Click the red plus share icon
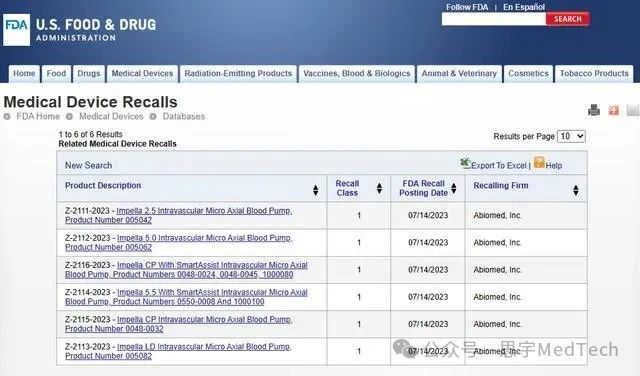The image size is (640, 376). [613, 110]
